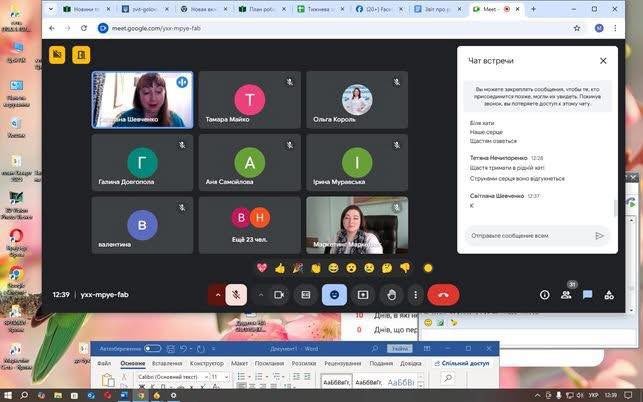This screenshot has height=402, width=643.
Task: Send the party popper reaction
Action: [x=298, y=268]
